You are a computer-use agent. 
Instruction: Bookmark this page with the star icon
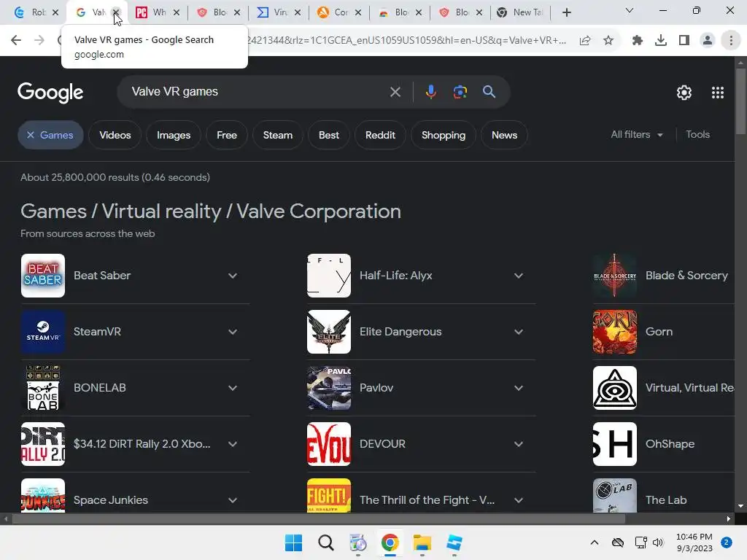608,41
